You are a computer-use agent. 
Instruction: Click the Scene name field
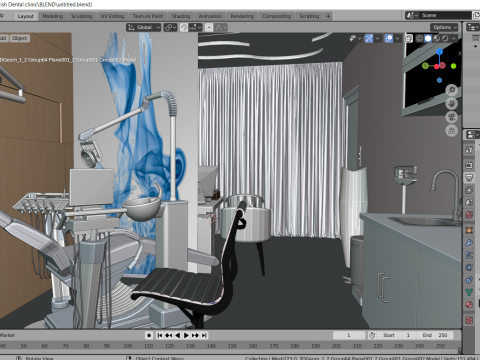pos(446,15)
